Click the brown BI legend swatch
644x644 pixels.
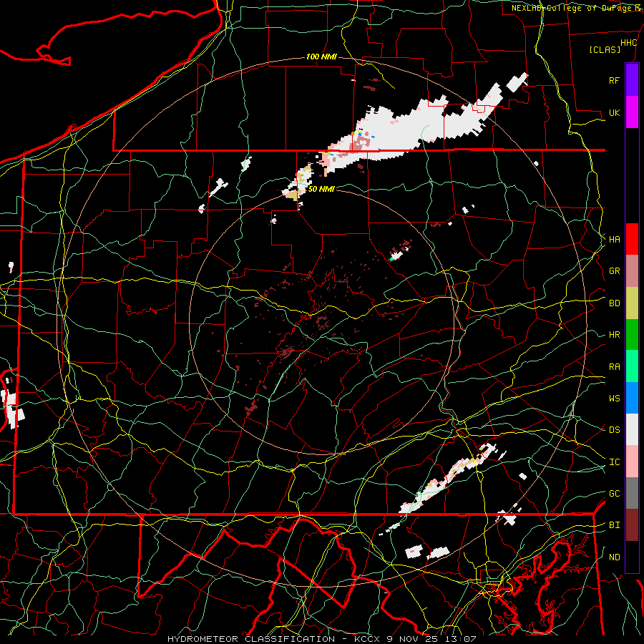click(632, 525)
